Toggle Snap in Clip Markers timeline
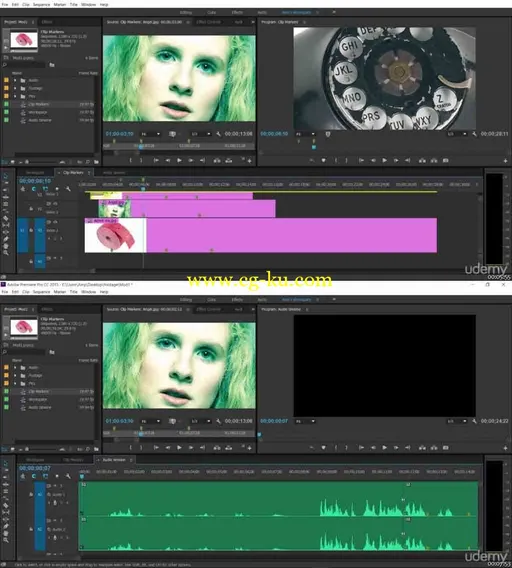The height and width of the screenshot is (568, 512). (x=34, y=189)
